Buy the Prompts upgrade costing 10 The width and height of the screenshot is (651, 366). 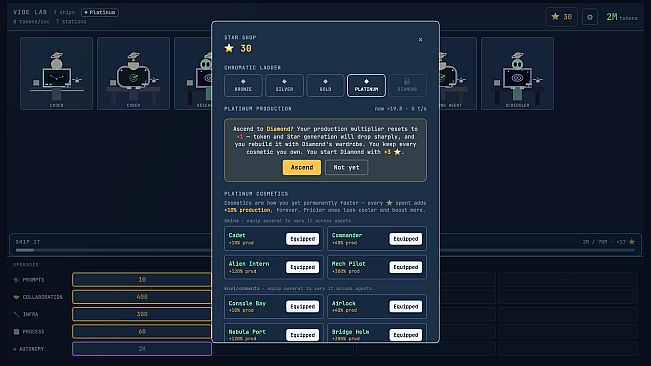click(142, 280)
